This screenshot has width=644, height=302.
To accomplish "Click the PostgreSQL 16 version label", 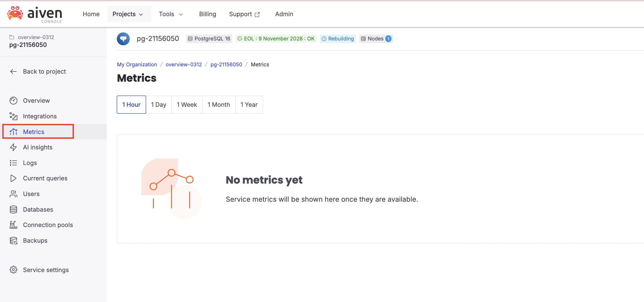I will pyautogui.click(x=212, y=39).
